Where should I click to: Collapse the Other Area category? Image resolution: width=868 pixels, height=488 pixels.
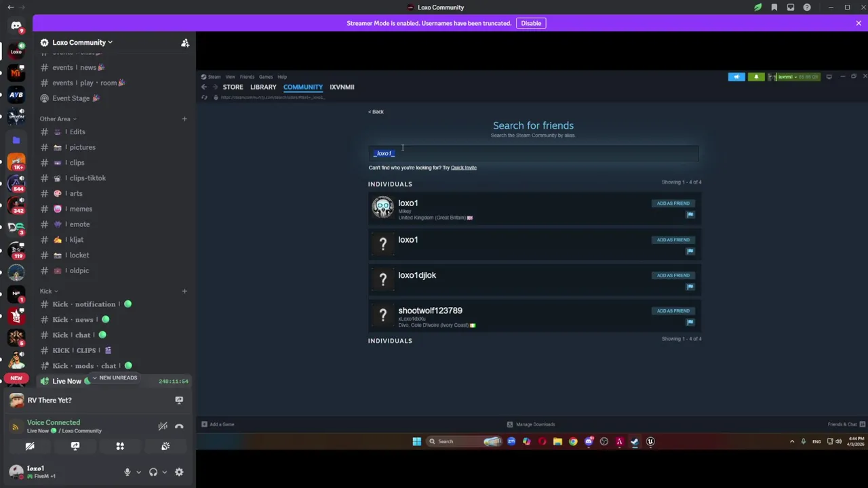pyautogui.click(x=58, y=119)
